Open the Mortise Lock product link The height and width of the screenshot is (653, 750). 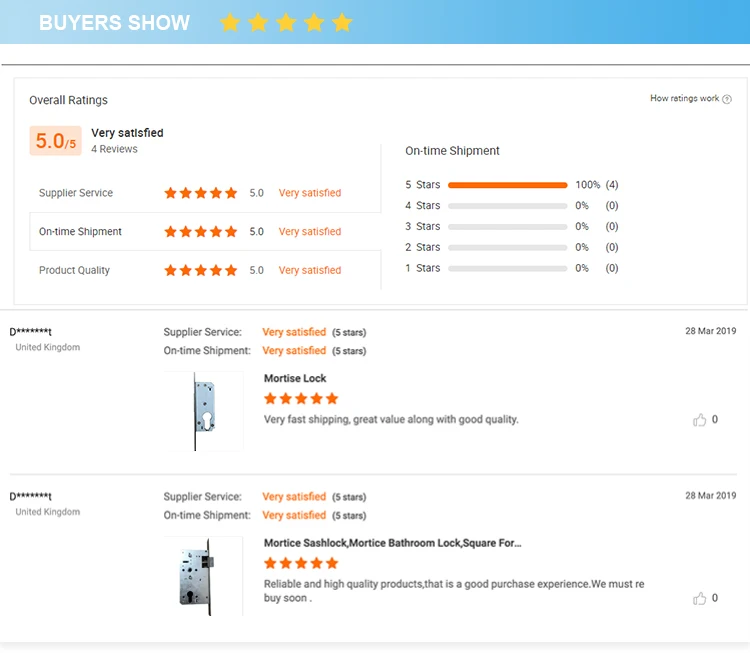point(295,378)
